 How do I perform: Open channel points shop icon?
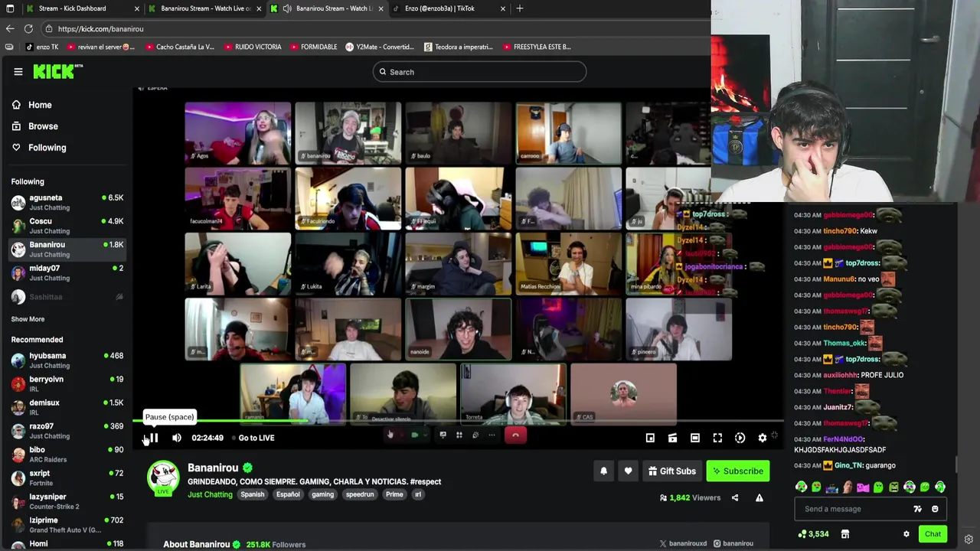(x=845, y=534)
